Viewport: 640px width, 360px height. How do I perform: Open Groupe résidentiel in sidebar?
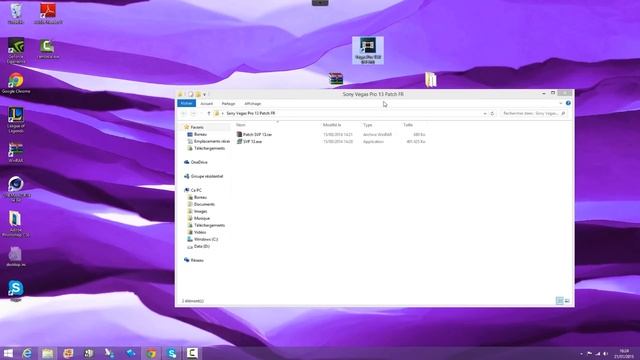(x=203, y=176)
